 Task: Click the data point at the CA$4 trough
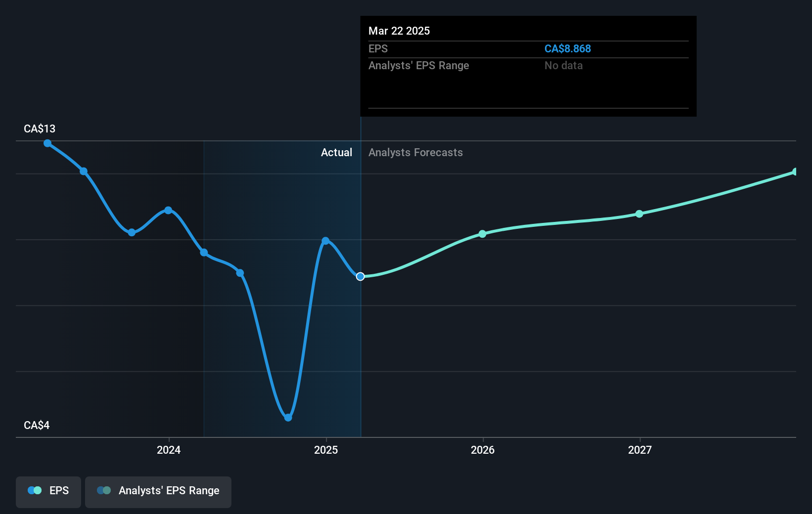click(288, 418)
